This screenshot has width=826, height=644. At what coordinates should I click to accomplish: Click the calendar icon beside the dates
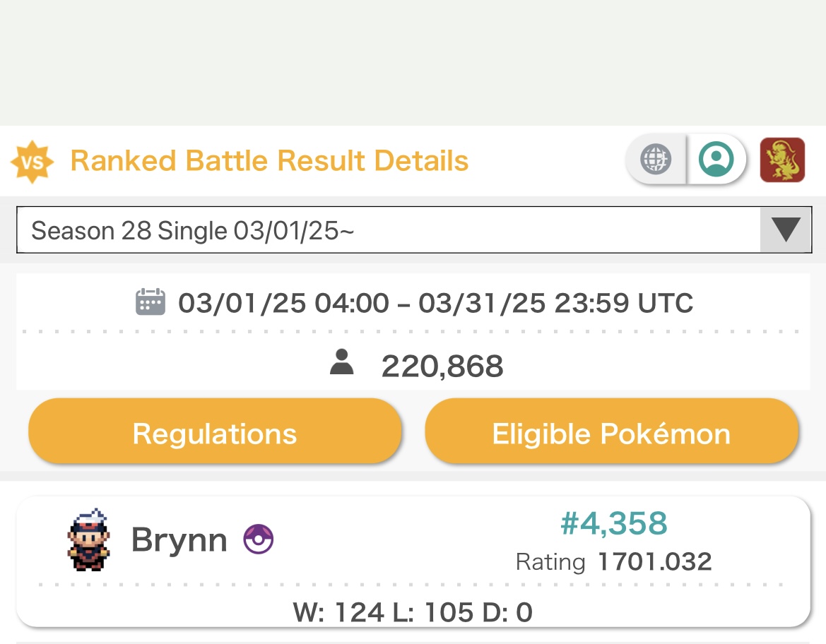pyautogui.click(x=151, y=302)
